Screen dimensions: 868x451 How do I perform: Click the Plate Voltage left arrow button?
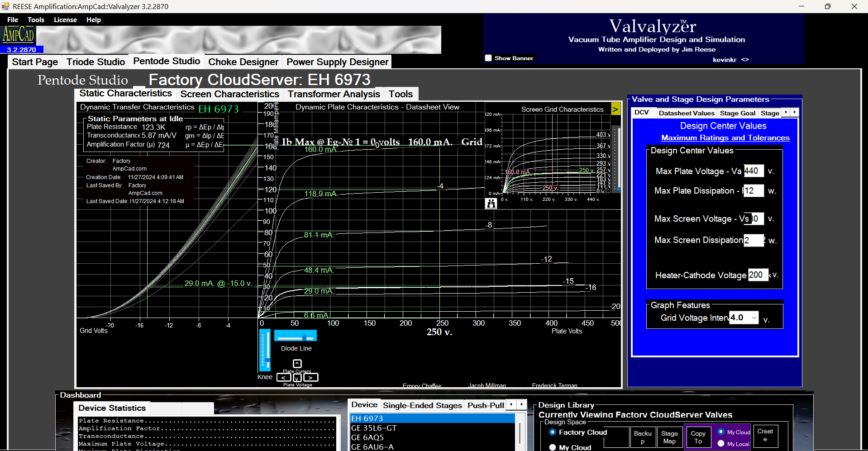click(x=284, y=377)
